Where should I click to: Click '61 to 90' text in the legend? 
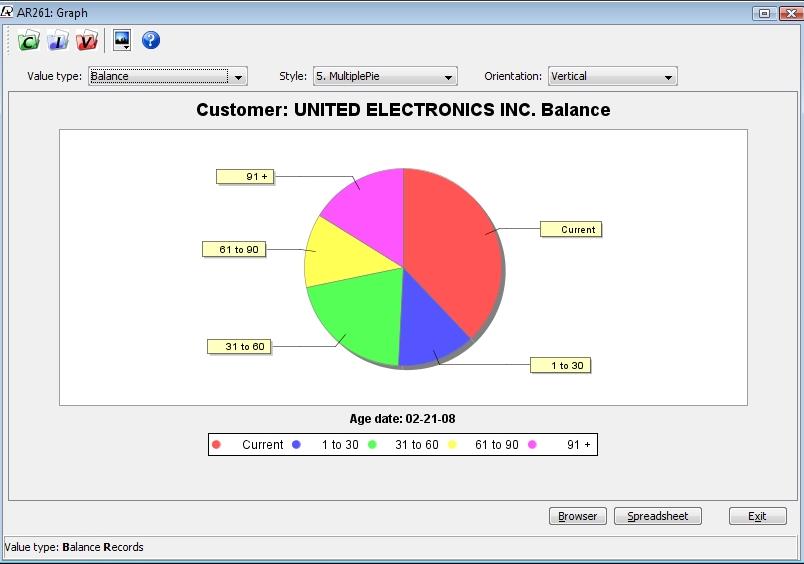coord(497,445)
